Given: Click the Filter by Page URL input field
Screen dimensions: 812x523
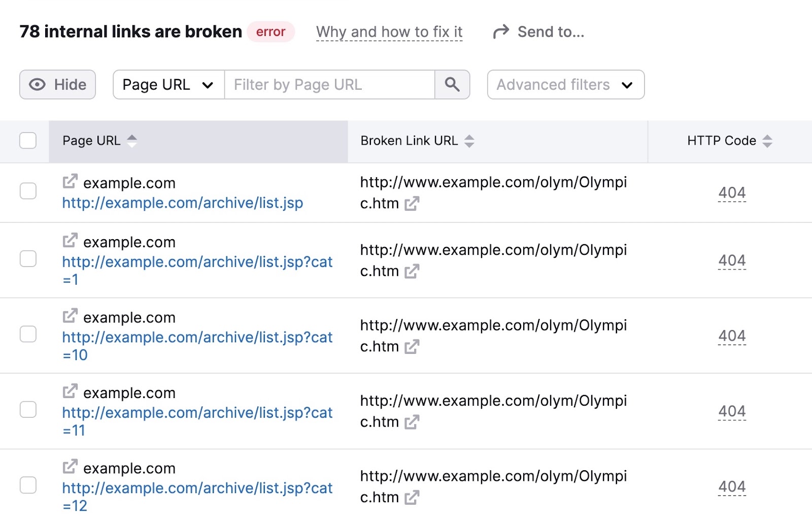Looking at the screenshot, I should click(x=329, y=85).
